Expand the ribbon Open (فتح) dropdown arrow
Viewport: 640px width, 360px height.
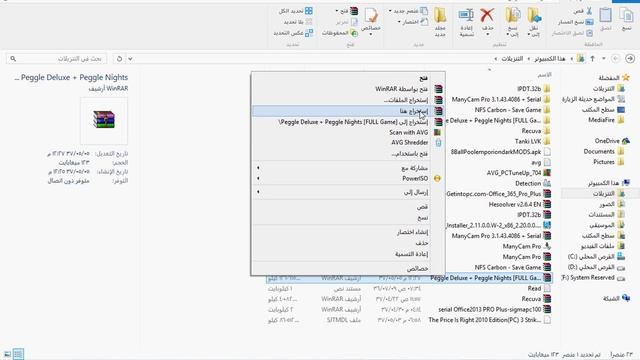[x=337, y=11]
